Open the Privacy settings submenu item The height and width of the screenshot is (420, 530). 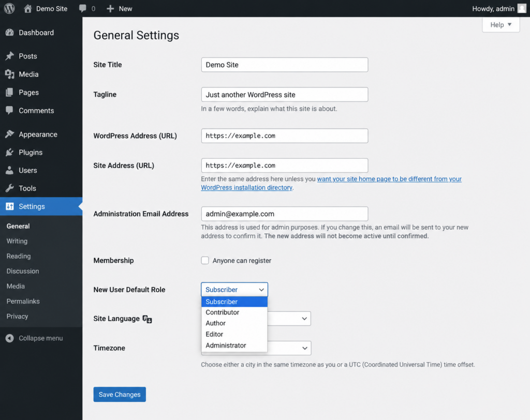(x=17, y=316)
